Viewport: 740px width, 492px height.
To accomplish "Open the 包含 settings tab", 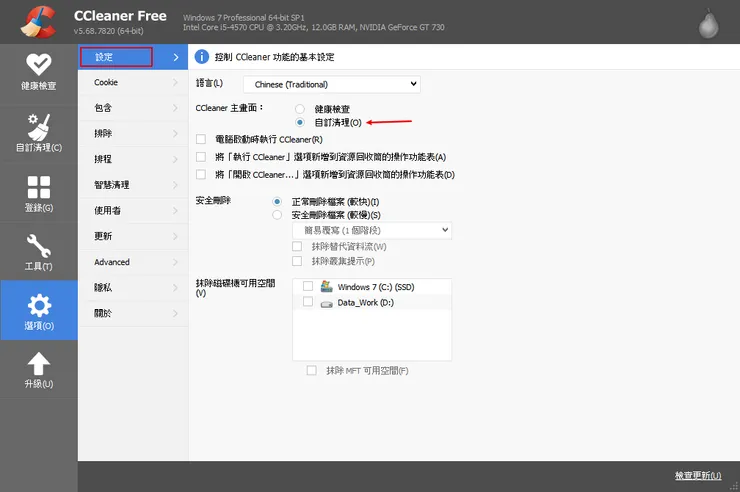I will click(133, 108).
